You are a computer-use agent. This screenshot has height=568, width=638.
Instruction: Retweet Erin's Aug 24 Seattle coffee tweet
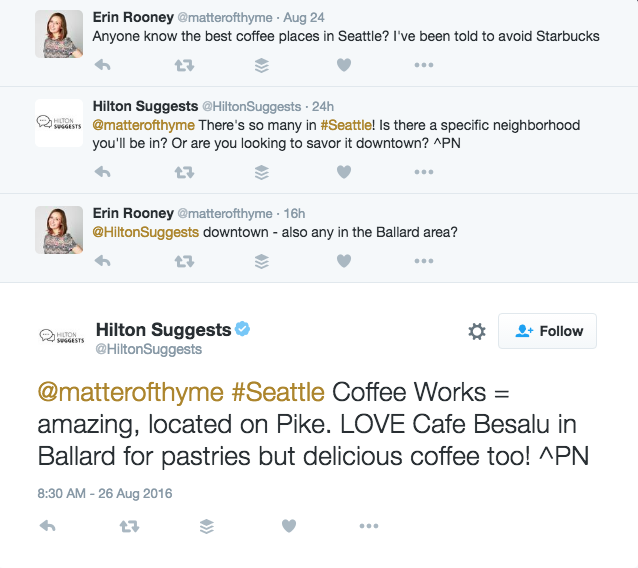click(x=184, y=65)
